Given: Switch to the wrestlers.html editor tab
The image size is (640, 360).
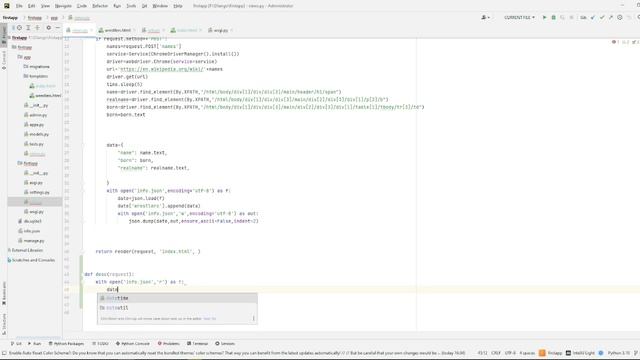Looking at the screenshot, I should (115, 30).
